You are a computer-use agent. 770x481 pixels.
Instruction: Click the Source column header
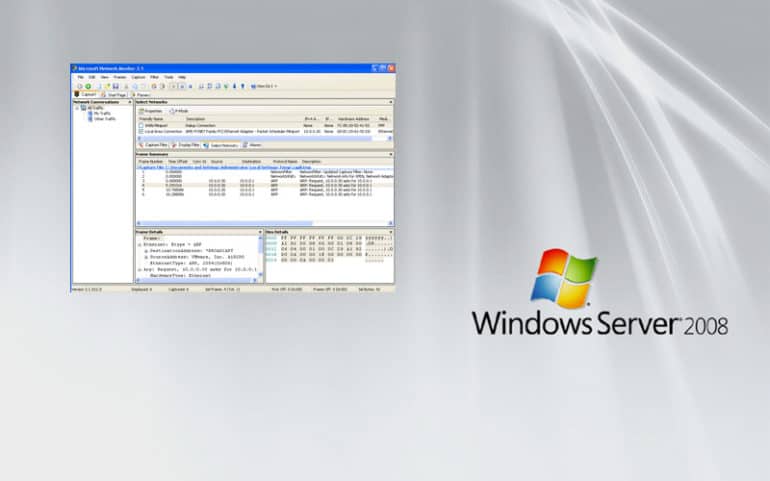[217, 162]
